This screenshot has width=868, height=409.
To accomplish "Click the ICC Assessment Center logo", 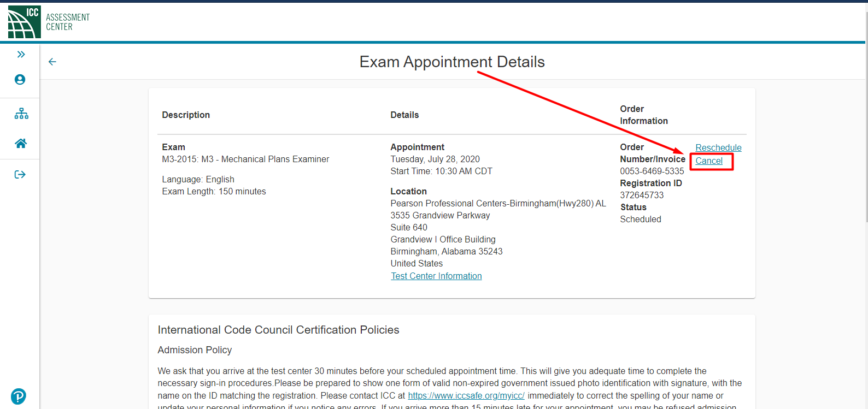I will click(x=48, y=22).
